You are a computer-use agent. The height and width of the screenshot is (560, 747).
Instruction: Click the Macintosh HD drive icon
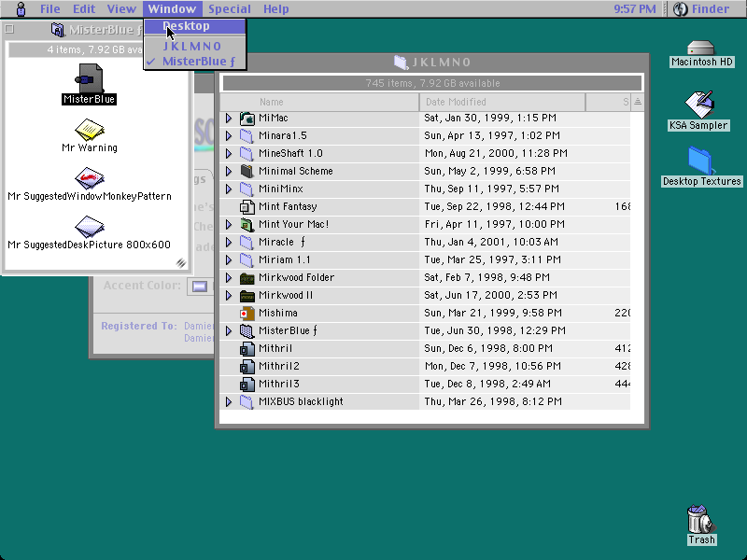point(701,48)
